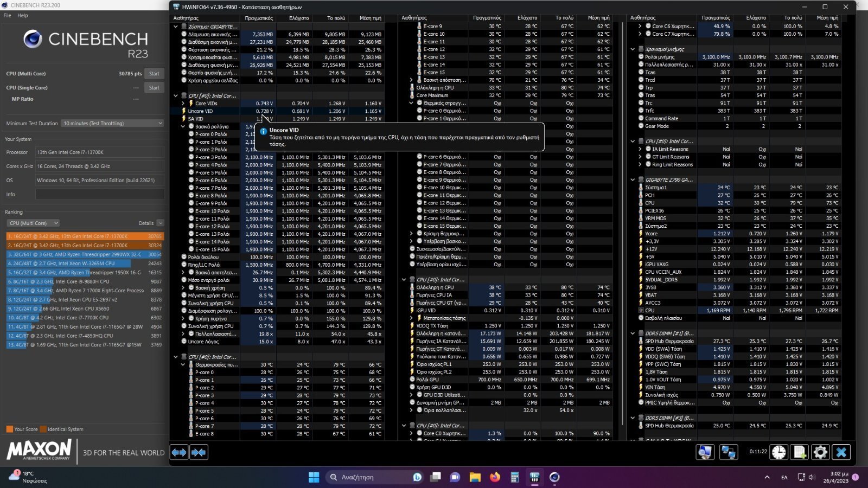Open the Ranking Details dropdown arrow

(160, 223)
